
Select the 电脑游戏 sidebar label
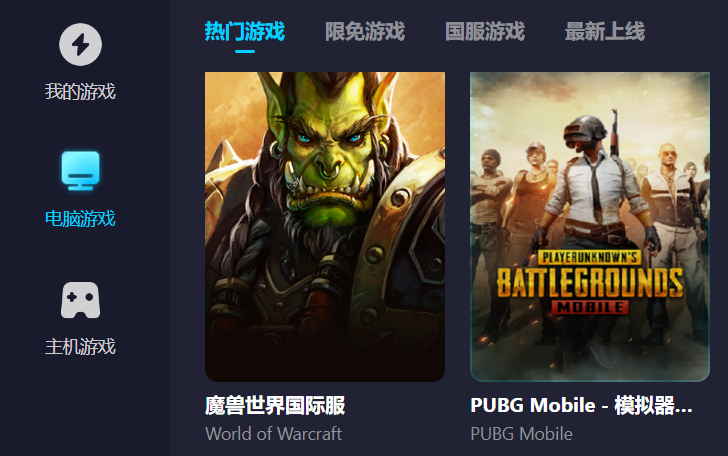80,219
